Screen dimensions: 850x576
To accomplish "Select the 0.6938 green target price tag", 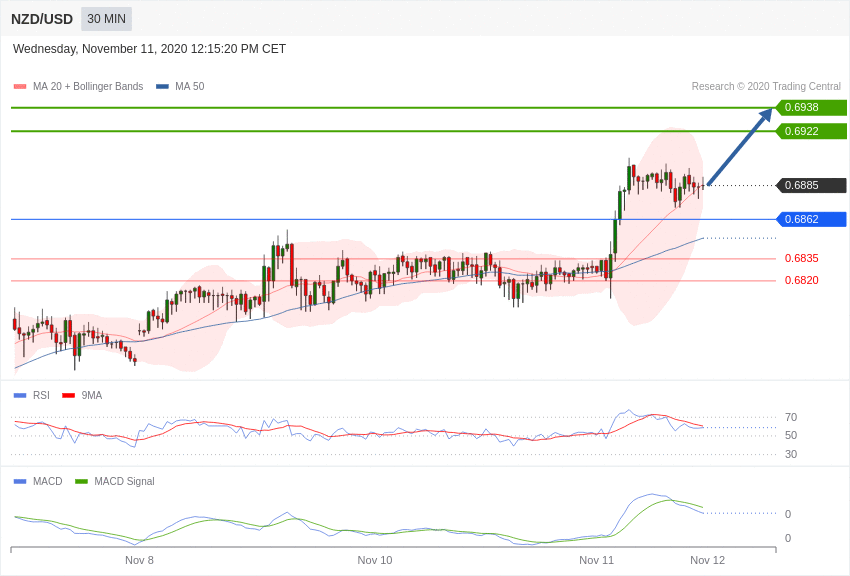I will [811, 107].
